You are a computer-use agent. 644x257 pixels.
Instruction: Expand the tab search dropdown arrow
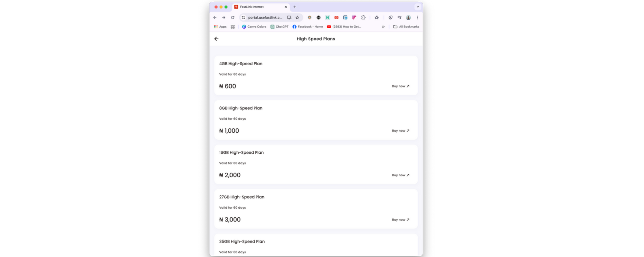pyautogui.click(x=418, y=7)
